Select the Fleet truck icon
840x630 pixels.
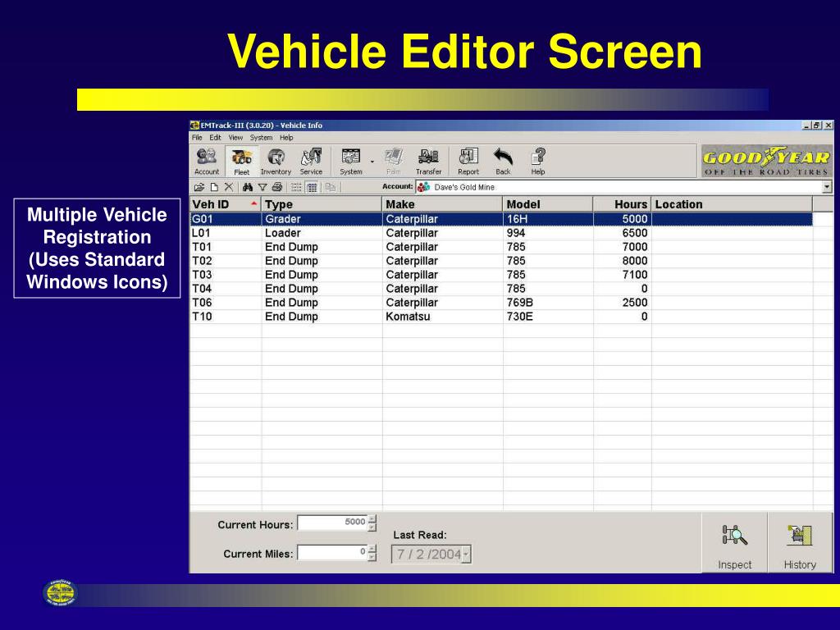tap(242, 162)
